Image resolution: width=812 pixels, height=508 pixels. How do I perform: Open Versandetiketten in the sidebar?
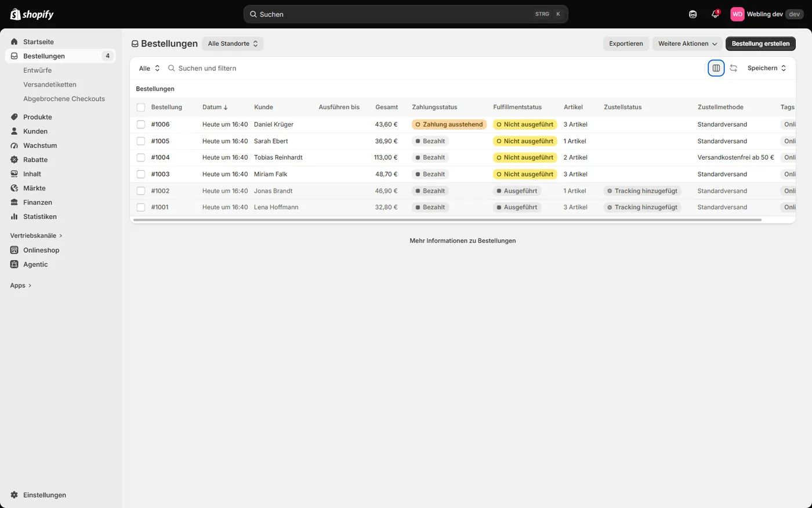point(50,84)
